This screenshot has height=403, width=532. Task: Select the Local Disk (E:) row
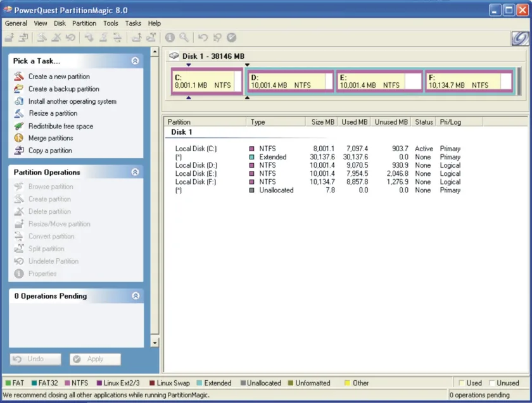[318, 173]
